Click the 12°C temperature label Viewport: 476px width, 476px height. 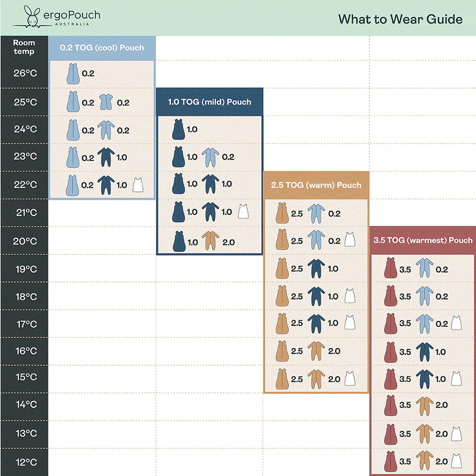tap(25, 462)
